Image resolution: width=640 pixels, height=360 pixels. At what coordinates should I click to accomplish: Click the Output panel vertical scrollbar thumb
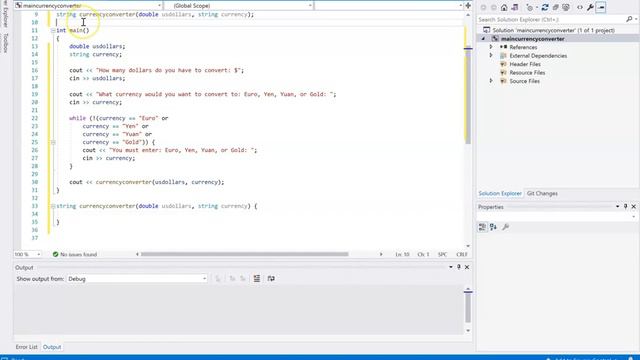pyautogui.click(x=468, y=307)
